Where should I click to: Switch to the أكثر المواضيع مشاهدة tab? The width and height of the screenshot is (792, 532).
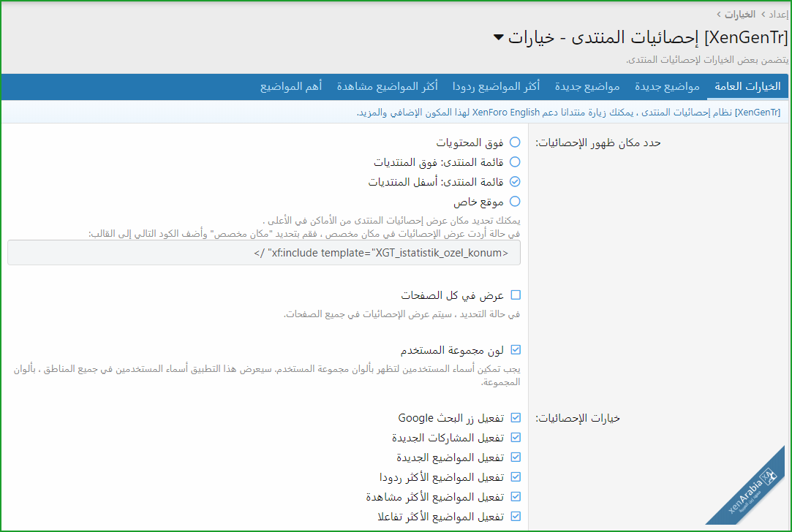click(387, 86)
